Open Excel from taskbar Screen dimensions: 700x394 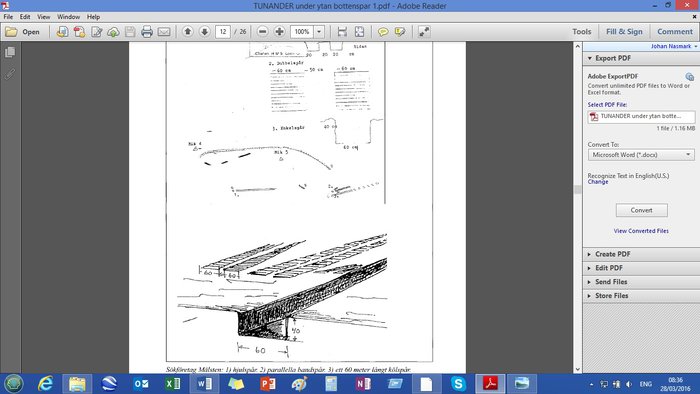coord(173,384)
